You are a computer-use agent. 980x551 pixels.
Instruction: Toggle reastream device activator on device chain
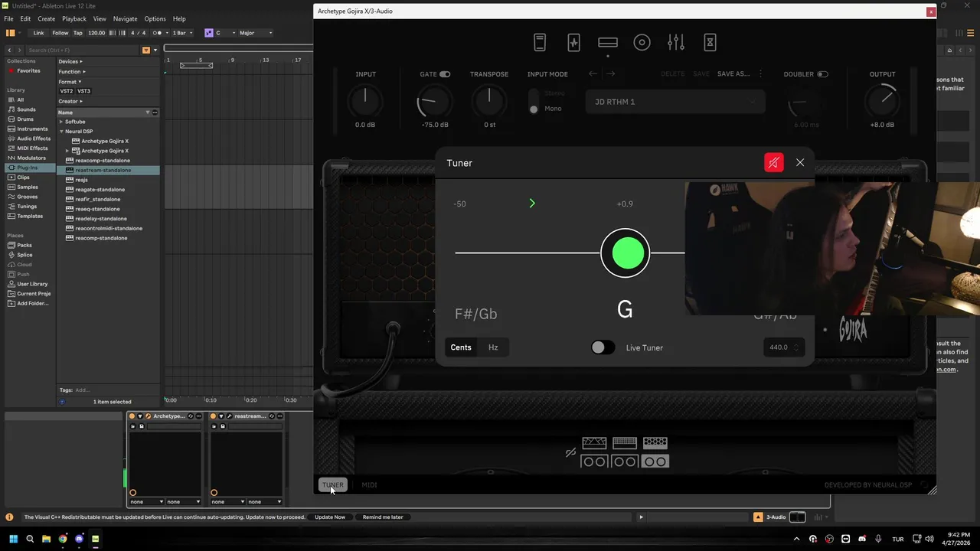tap(214, 416)
